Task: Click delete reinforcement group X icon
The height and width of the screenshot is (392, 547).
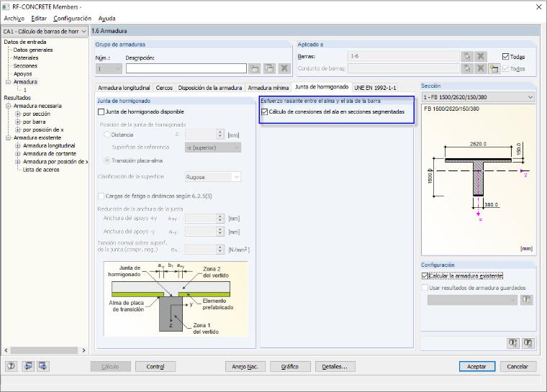Action: (x=284, y=68)
